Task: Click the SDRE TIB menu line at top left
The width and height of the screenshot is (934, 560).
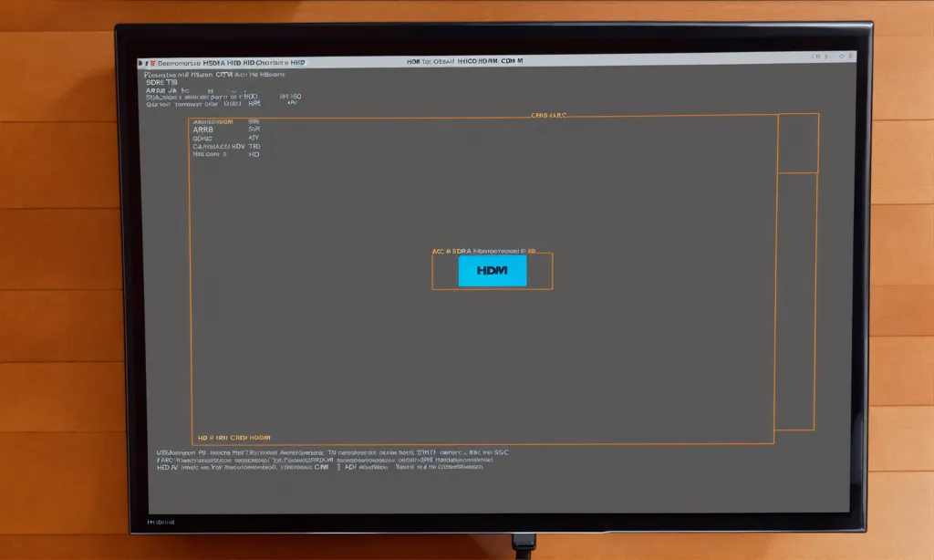Action: click(x=161, y=82)
